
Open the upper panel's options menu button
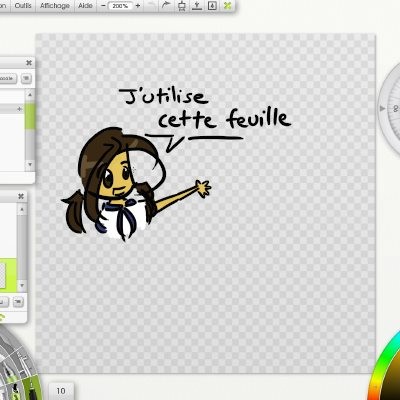pyautogui.click(x=26, y=78)
